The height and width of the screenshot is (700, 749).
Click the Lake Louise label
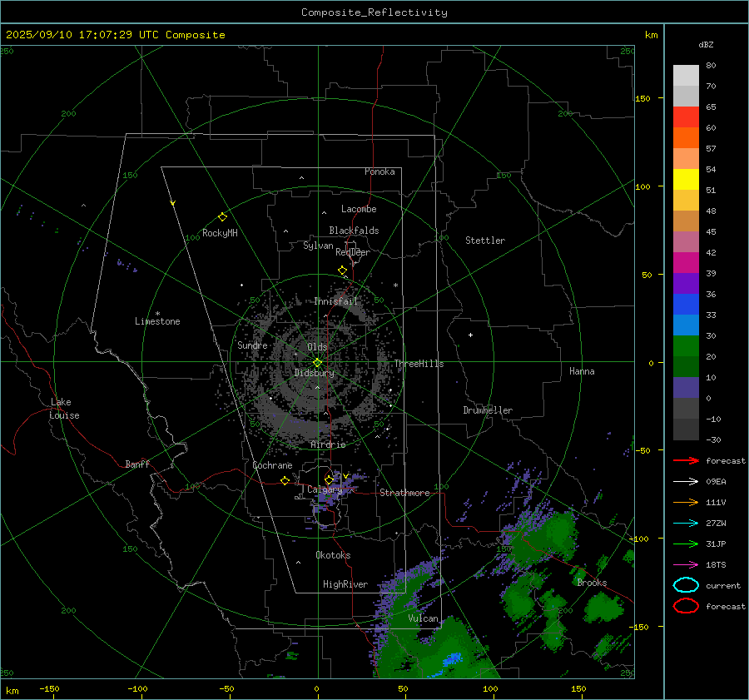pos(64,409)
